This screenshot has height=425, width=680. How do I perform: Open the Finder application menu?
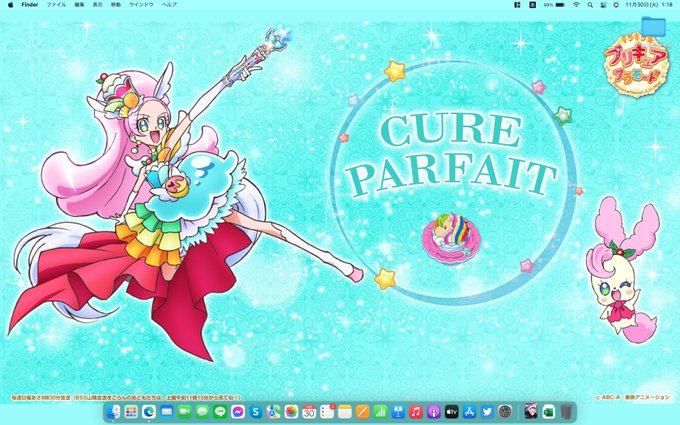point(30,5)
